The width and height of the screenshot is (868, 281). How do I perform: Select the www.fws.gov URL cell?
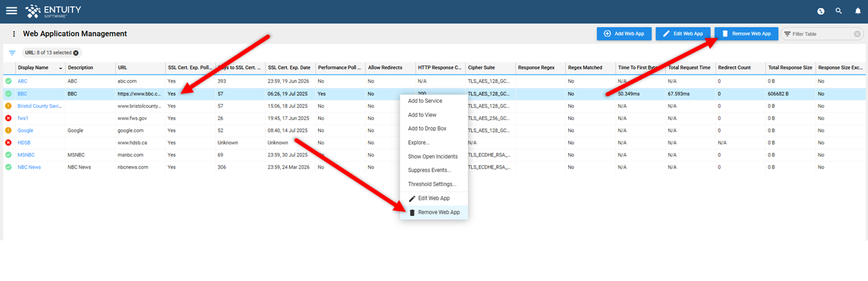click(x=140, y=118)
